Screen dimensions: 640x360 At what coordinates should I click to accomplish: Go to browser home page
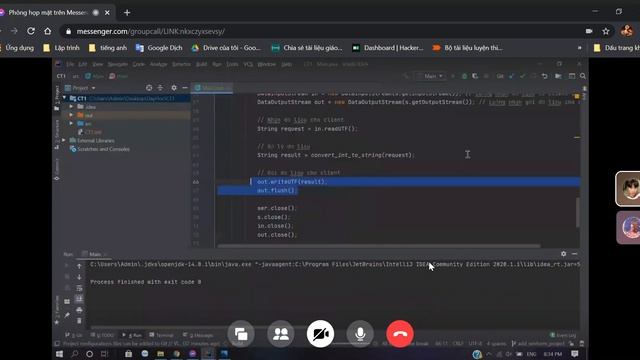48,31
